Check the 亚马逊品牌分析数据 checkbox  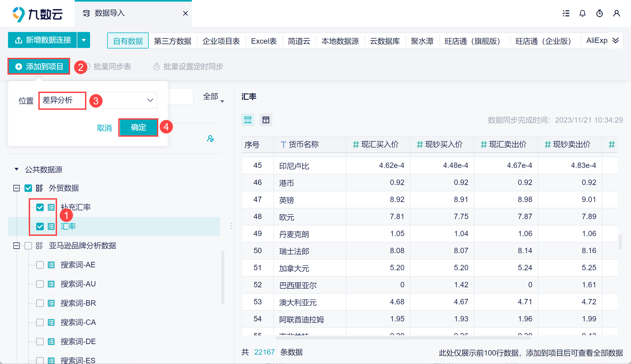click(28, 246)
